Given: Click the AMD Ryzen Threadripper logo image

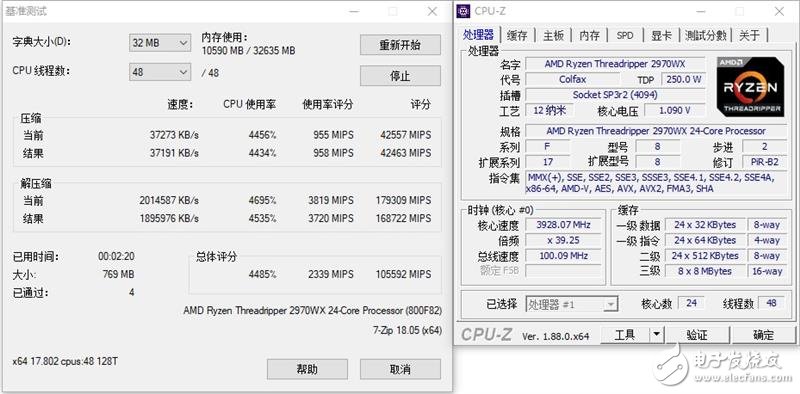Looking at the screenshot, I should (x=750, y=87).
